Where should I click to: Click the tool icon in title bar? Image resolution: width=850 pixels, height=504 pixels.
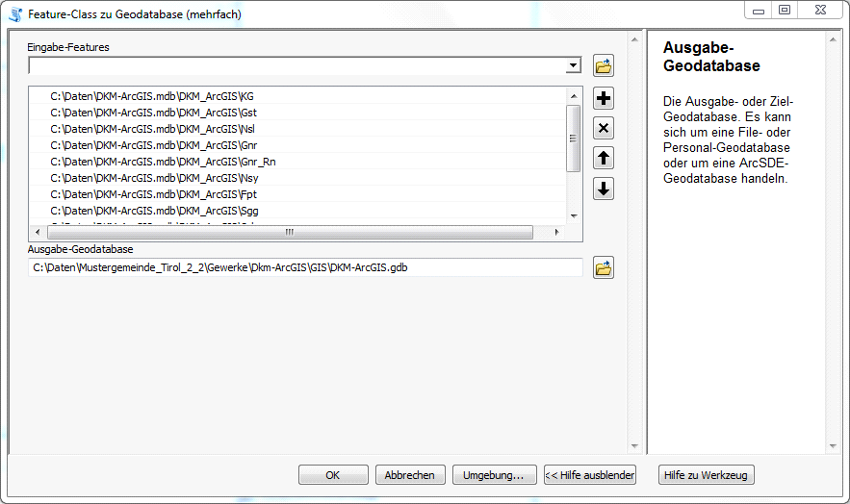15,13
